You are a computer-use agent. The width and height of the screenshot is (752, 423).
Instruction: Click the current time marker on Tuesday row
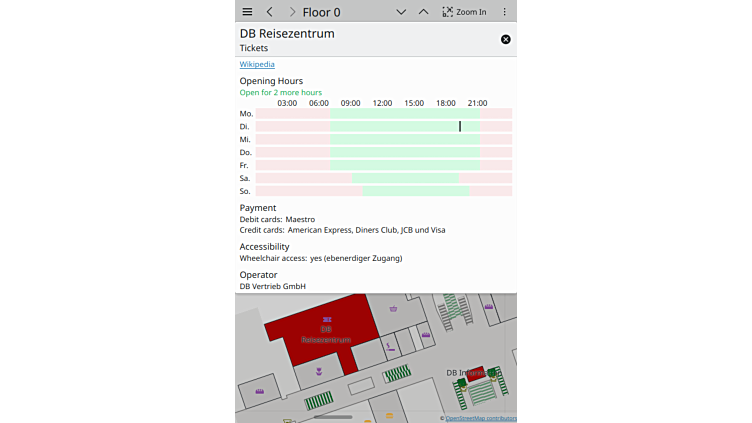(460, 126)
